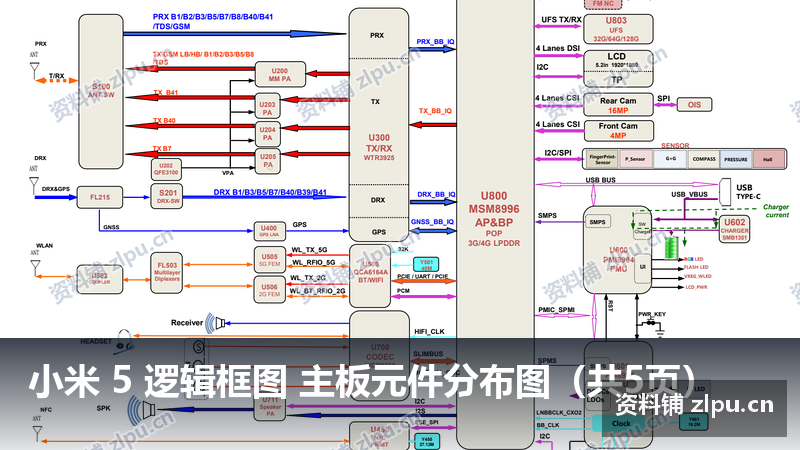Click the U300 TX/RX WTR3925 label
Image resolution: width=800 pixels, height=450 pixels.
tap(379, 147)
